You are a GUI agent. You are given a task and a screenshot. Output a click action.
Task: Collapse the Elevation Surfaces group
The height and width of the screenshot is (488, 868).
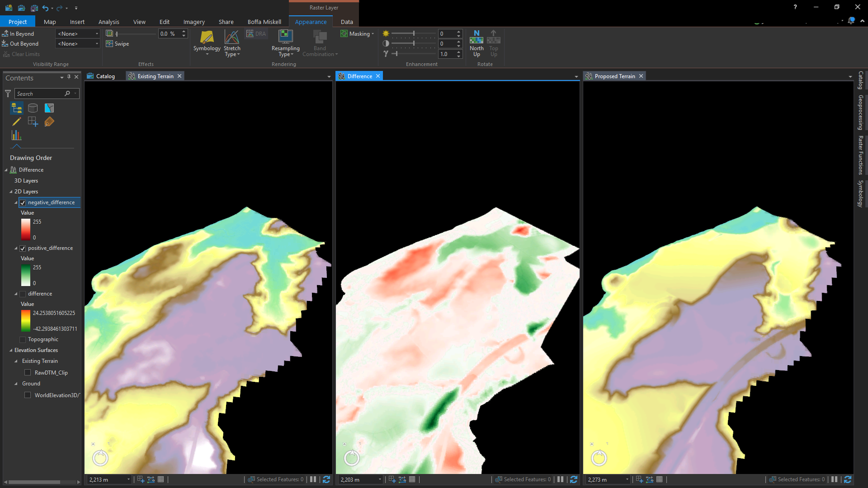(x=12, y=350)
